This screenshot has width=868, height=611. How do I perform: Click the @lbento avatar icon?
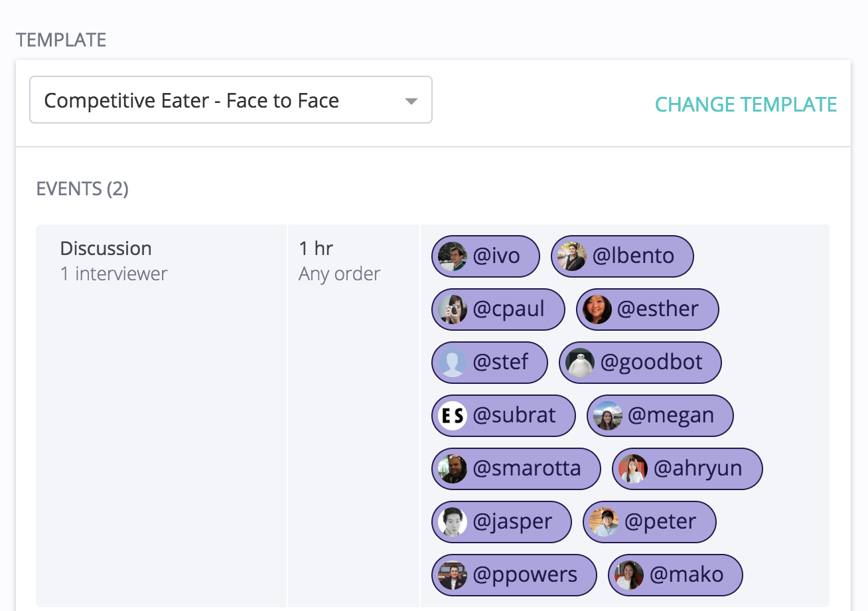click(571, 256)
